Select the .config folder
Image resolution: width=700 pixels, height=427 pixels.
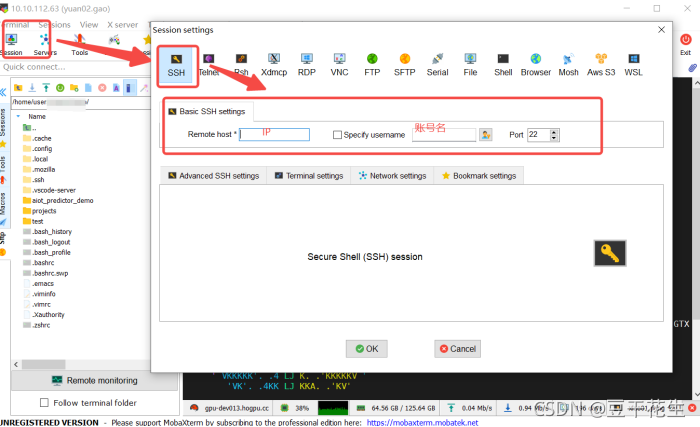(x=38, y=148)
